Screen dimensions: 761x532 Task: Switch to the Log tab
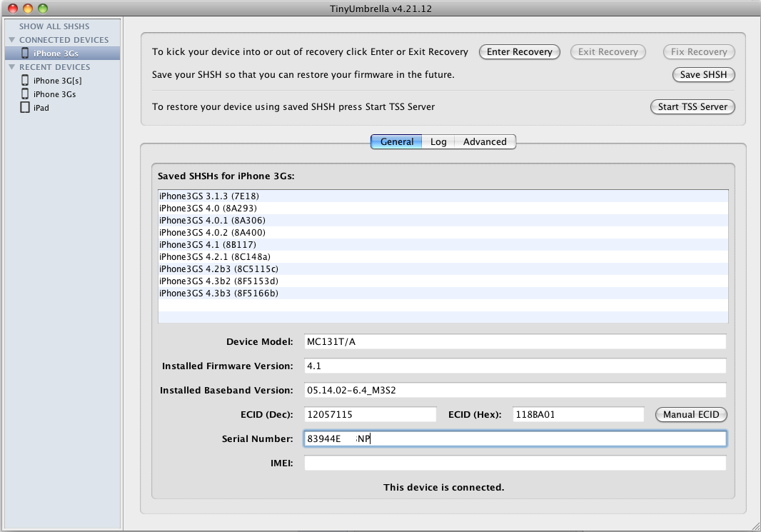pyautogui.click(x=438, y=141)
